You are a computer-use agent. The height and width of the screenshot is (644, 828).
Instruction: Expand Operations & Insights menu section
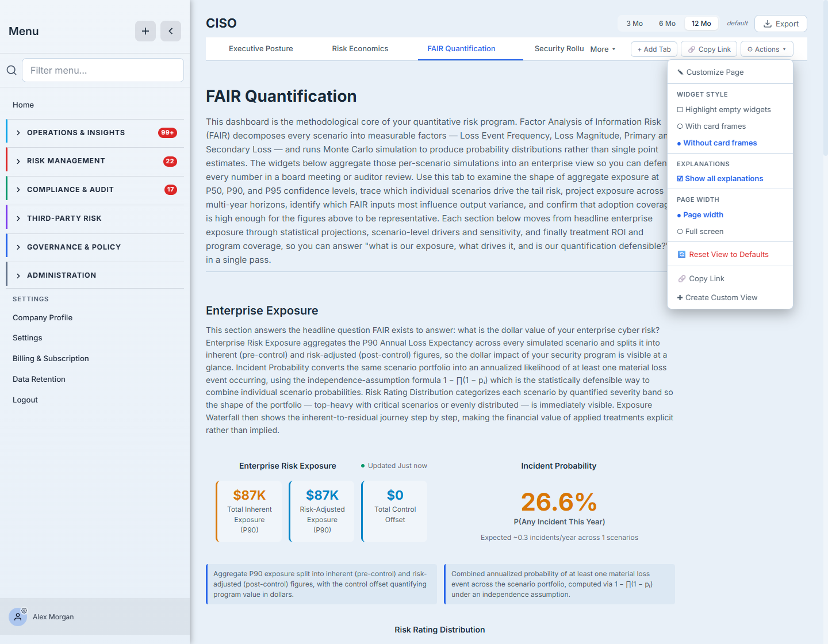(95, 133)
